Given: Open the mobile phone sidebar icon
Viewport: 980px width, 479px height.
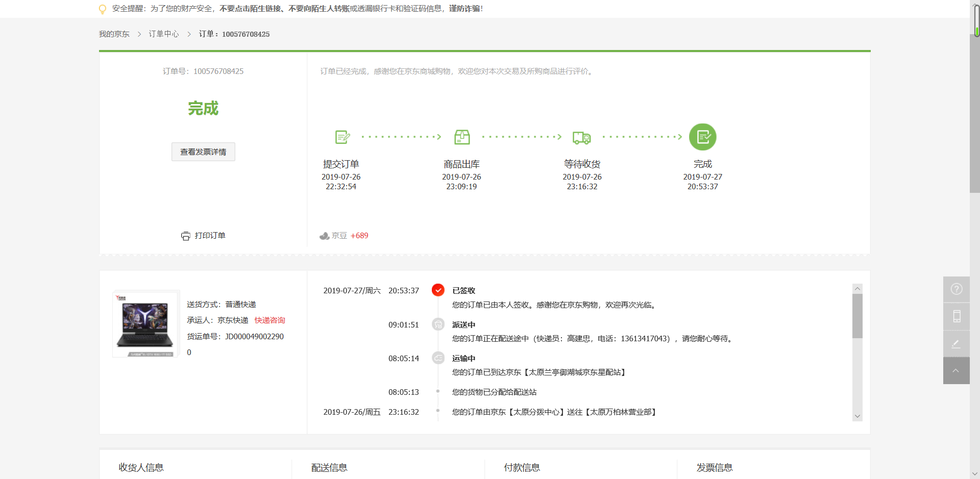Looking at the screenshot, I should (957, 316).
